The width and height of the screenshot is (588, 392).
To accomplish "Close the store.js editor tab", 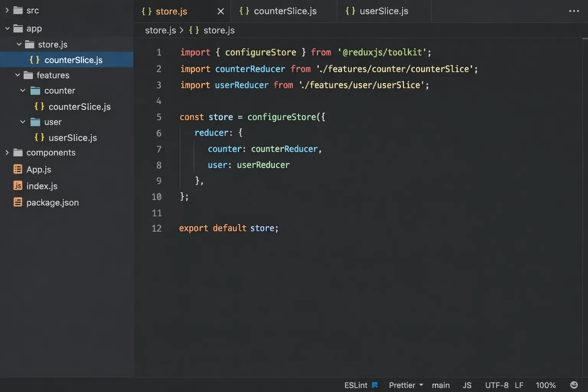I will 220,11.
